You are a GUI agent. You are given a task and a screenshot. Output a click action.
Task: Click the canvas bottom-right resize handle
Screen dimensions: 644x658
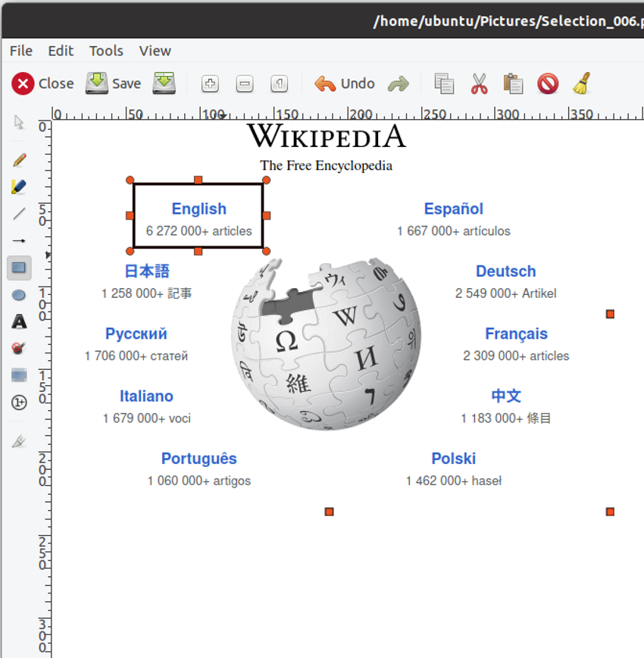pos(611,512)
